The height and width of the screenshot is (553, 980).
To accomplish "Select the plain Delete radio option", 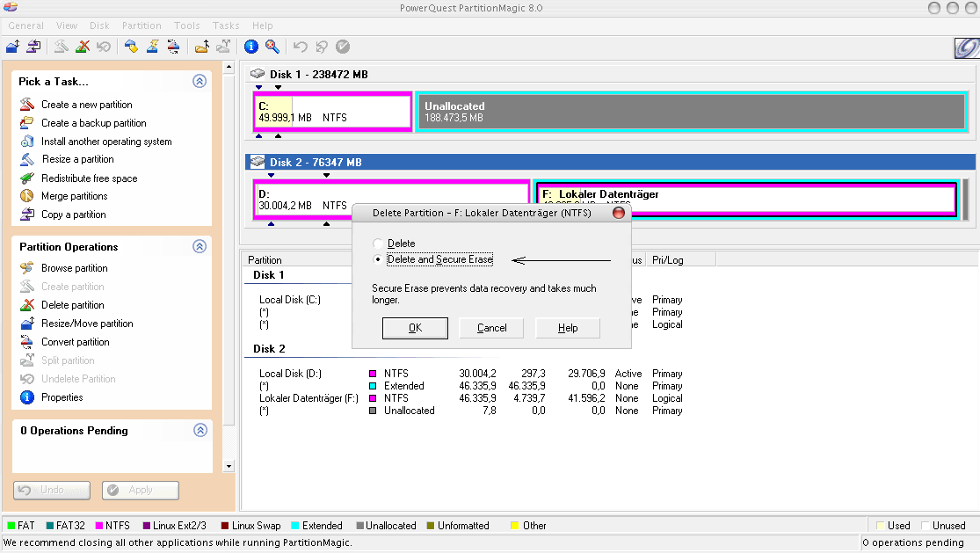I will 378,244.
